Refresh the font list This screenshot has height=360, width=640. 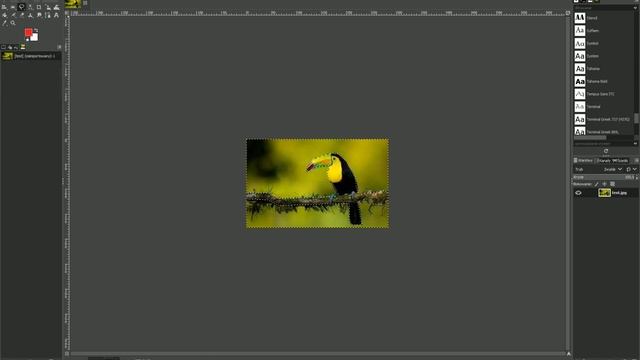point(606,151)
